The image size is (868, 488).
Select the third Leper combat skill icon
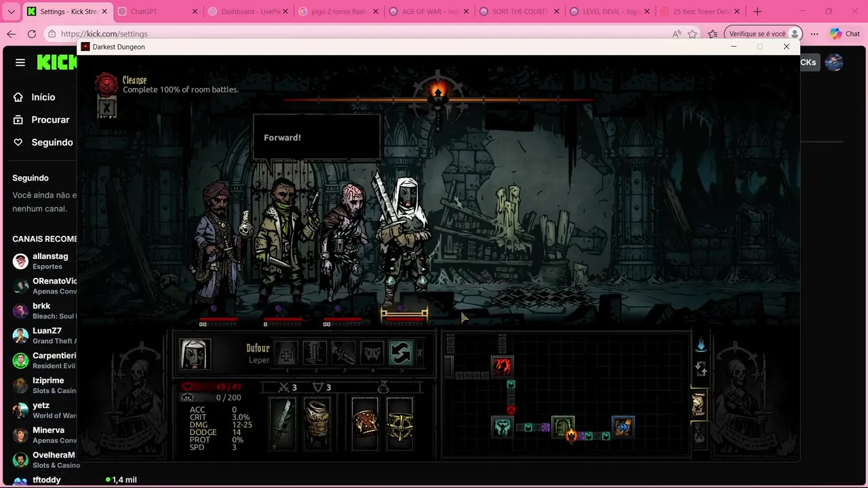(344, 354)
